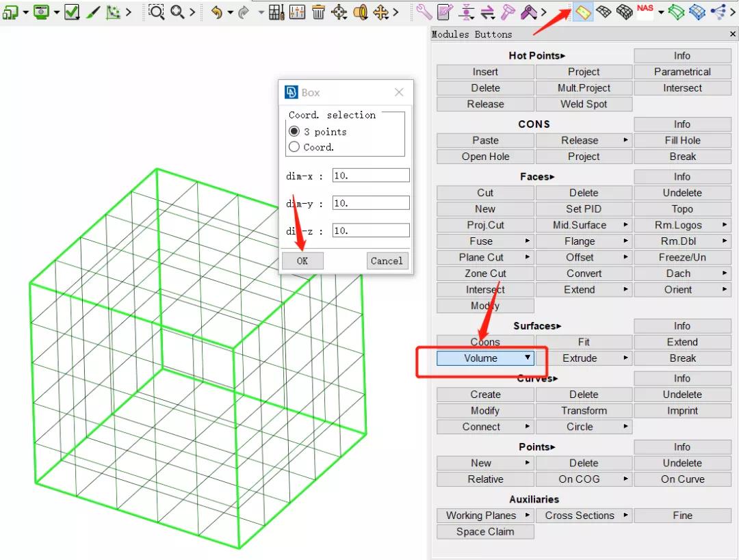Click OK in the Box dialog
The height and width of the screenshot is (560, 739).
point(302,261)
